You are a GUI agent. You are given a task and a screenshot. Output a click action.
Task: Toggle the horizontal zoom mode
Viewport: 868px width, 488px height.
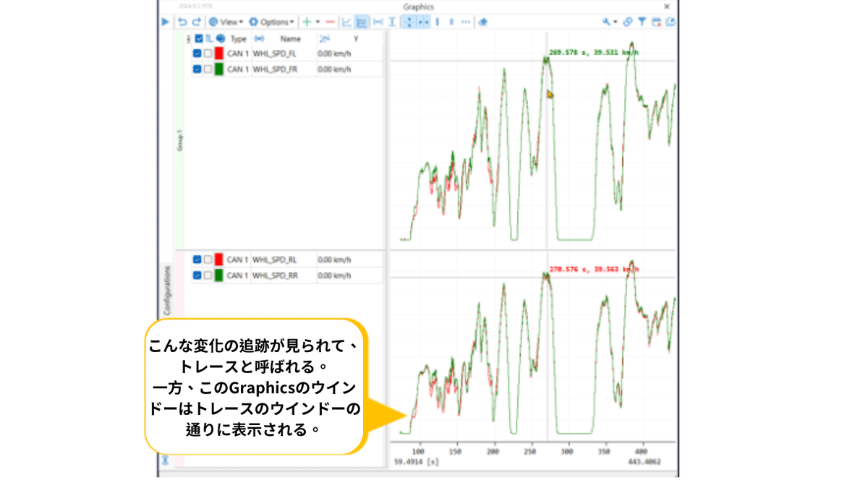pyautogui.click(x=424, y=22)
